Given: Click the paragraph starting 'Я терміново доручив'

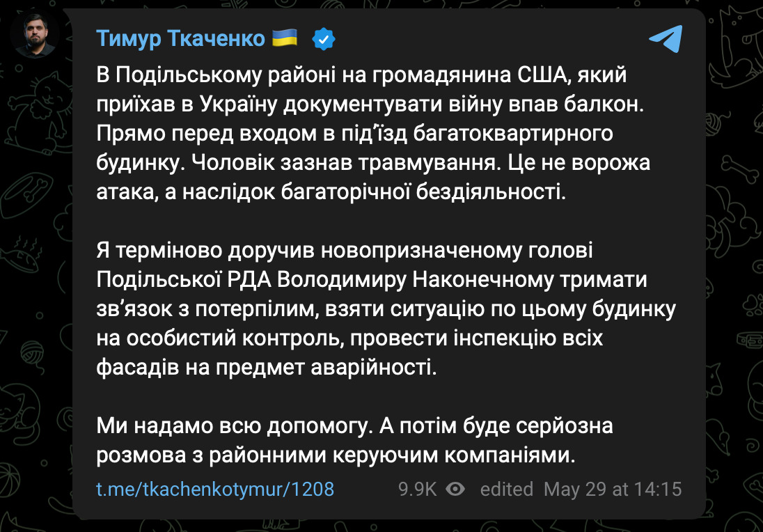Looking at the screenshot, I should pos(386,308).
